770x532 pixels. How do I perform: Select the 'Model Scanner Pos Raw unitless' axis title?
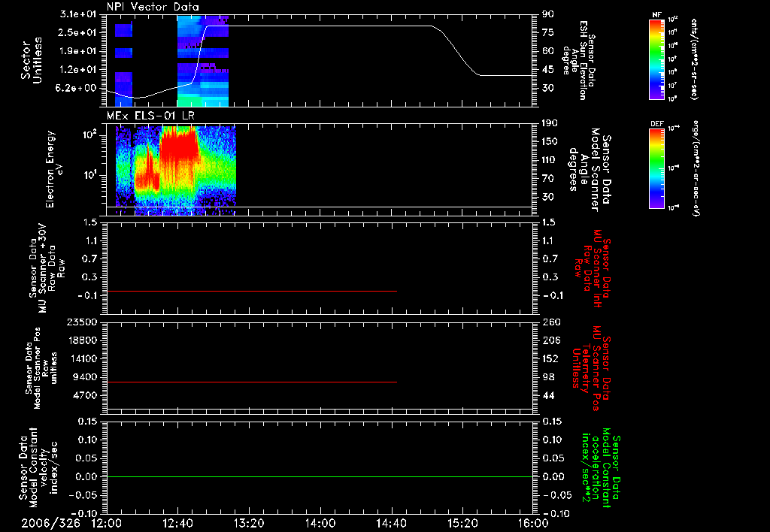click(41, 367)
